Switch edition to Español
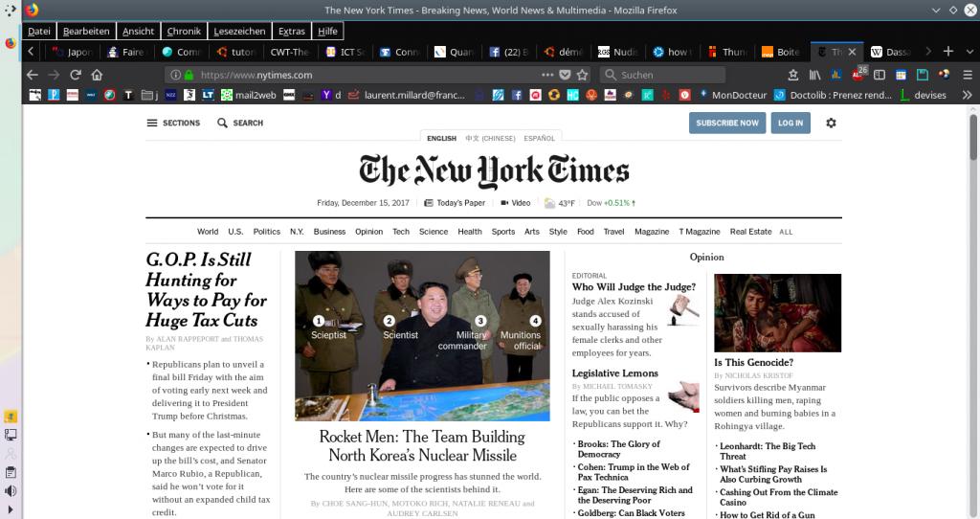This screenshot has height=519, width=980. coord(540,138)
